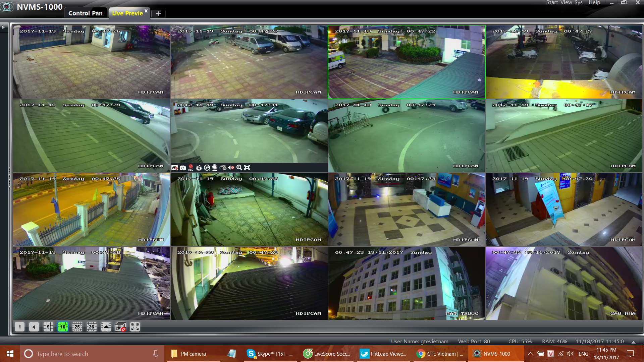Expand the bottom status bar arrow
The image size is (644, 362).
tap(633, 342)
